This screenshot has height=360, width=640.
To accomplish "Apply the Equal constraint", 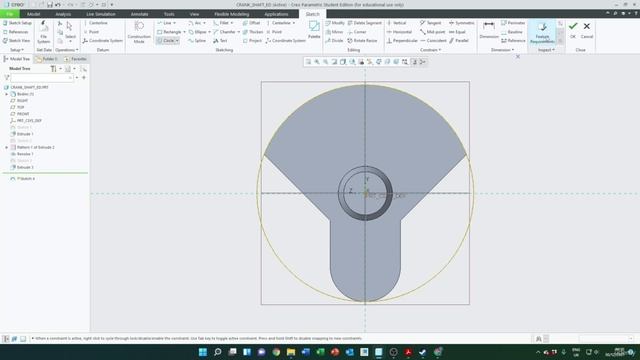I will tap(457, 32).
